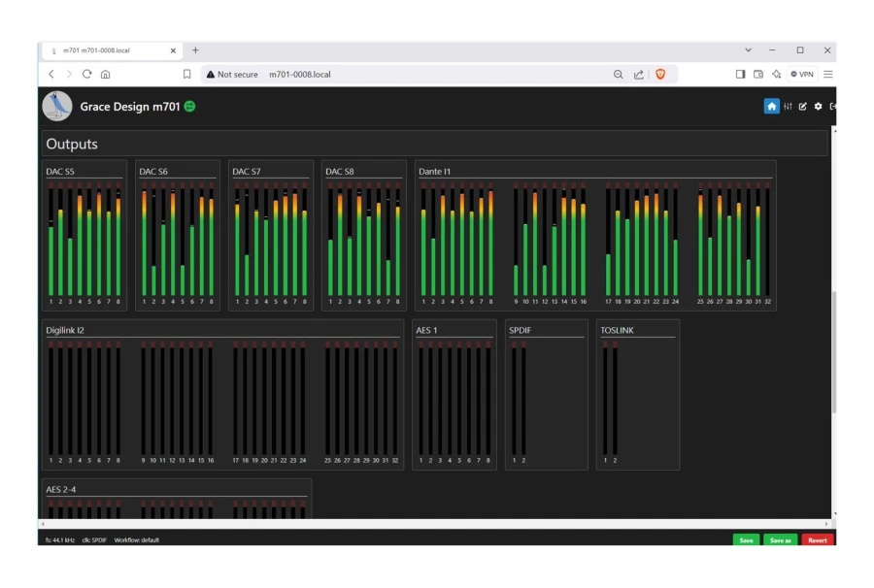Open the Brave Shields lion icon
The width and height of the screenshot is (874, 588).
pyautogui.click(x=660, y=74)
